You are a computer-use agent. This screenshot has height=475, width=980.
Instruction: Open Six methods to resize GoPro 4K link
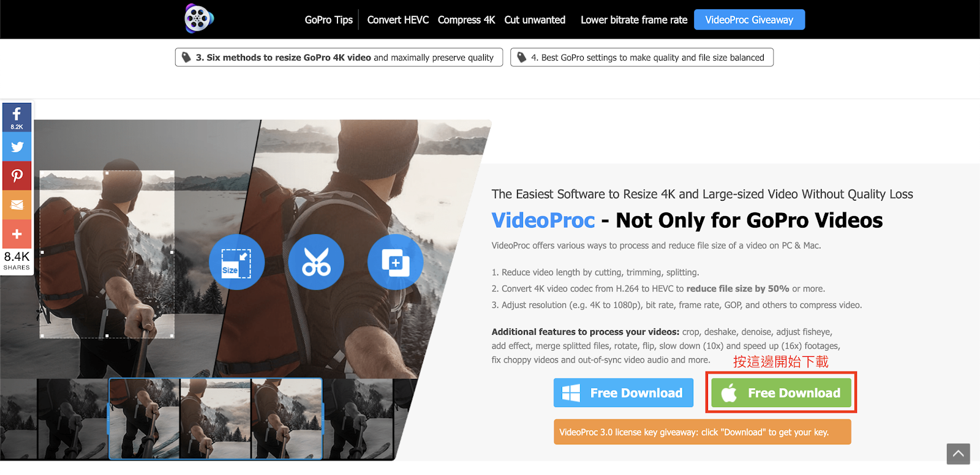pyautogui.click(x=339, y=58)
